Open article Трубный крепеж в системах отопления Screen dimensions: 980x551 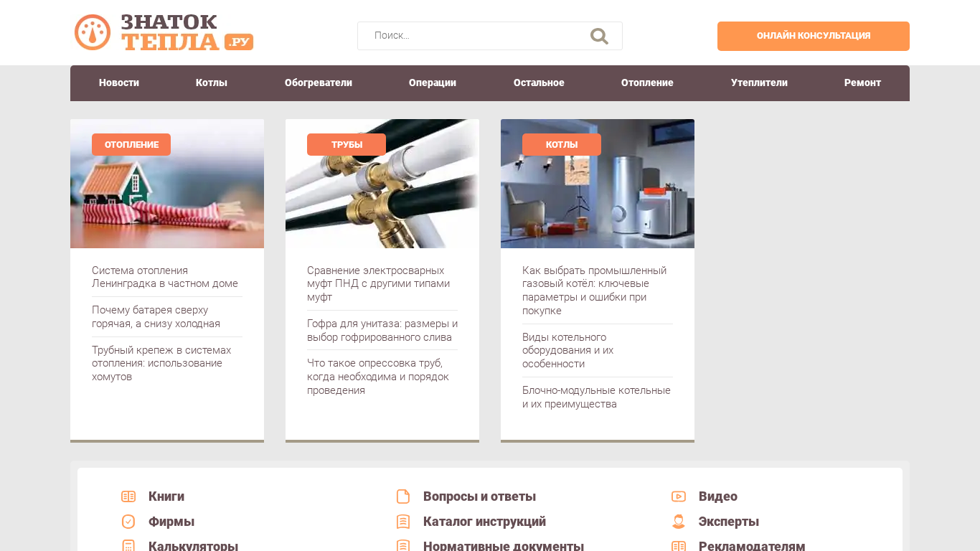click(161, 364)
